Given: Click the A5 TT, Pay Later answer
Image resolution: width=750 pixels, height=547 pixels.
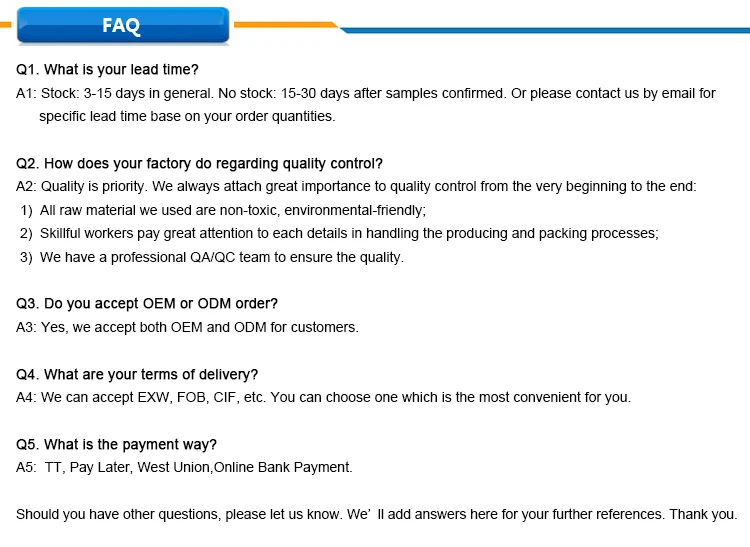Looking at the screenshot, I should point(184,467).
